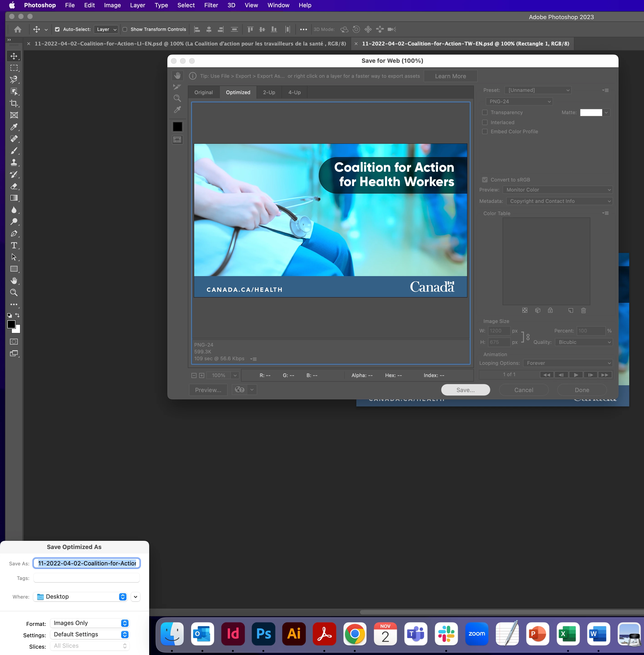This screenshot has width=644, height=655.
Task: Pick the Hand tool in Save for Web
Action: [x=177, y=76]
